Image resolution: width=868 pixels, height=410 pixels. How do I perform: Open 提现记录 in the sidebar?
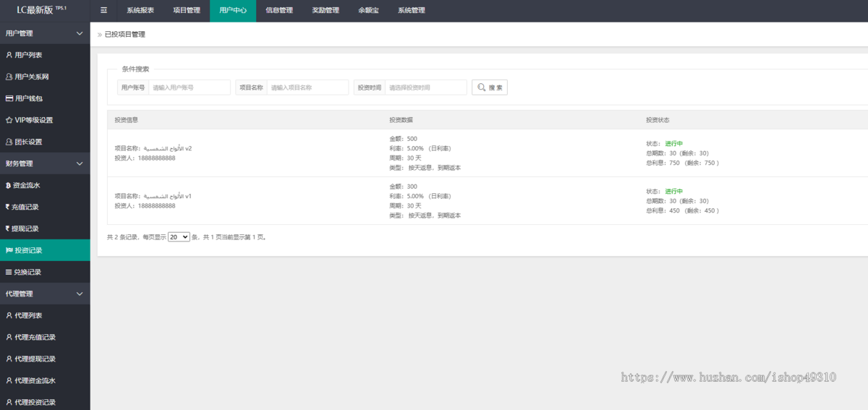click(x=45, y=229)
